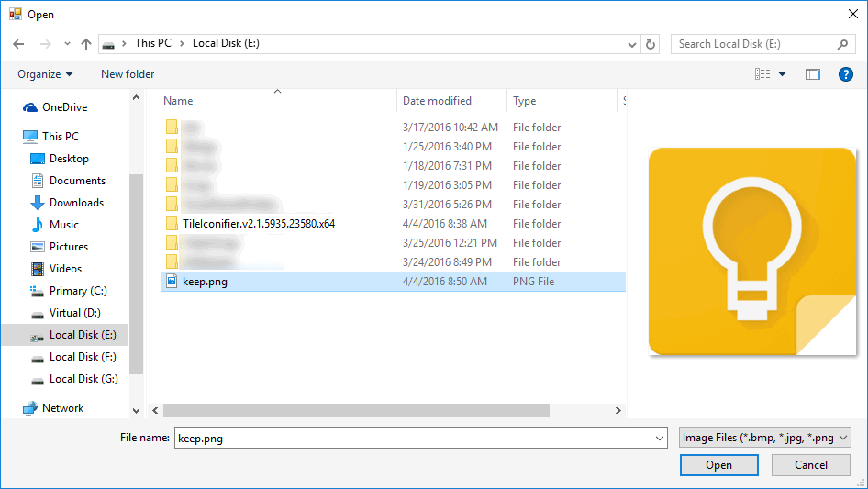Click the TileIconifier folder icon
This screenshot has width=868, height=489.
[x=172, y=224]
